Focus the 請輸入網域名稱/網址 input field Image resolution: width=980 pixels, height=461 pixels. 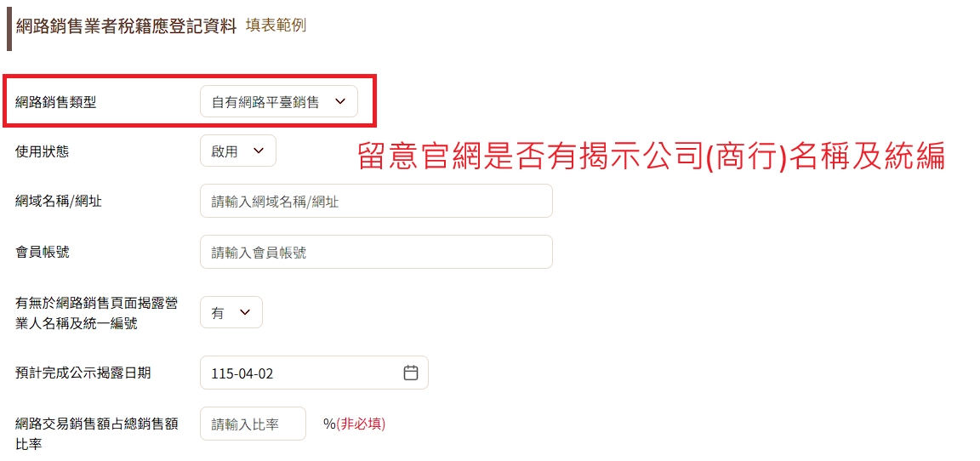point(376,202)
